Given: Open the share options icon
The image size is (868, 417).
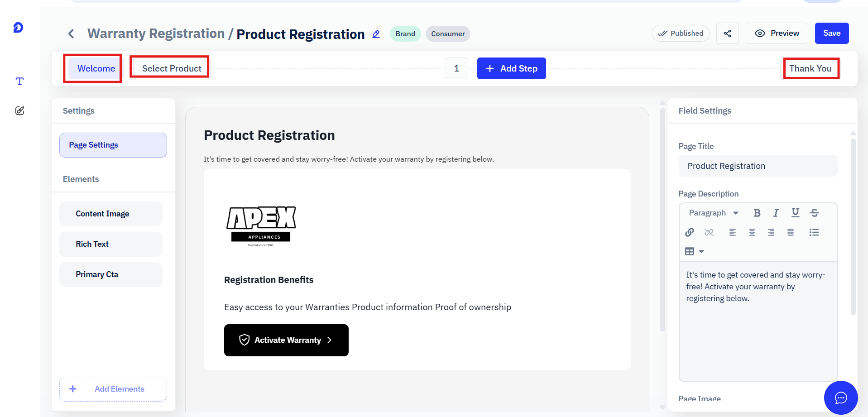Looking at the screenshot, I should click(728, 34).
